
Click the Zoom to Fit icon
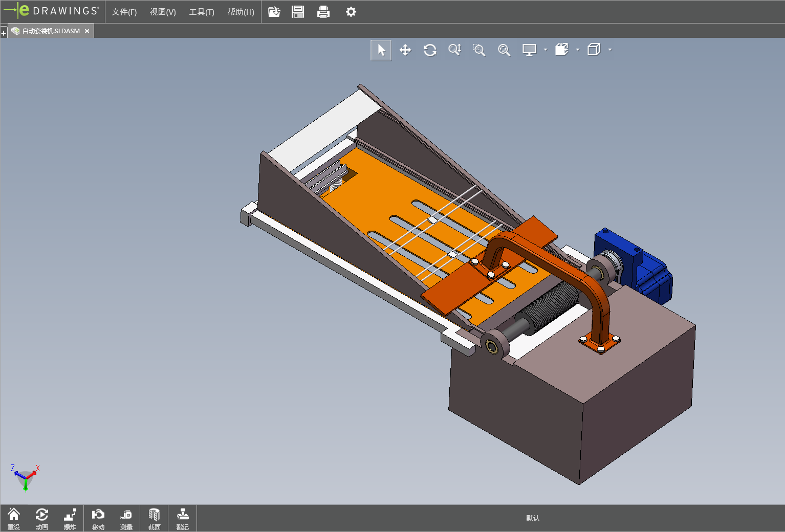coord(504,50)
